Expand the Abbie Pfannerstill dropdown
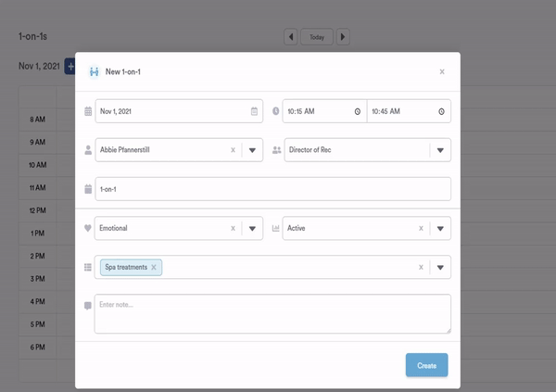Viewport: 556px width, 392px height. 252,150
